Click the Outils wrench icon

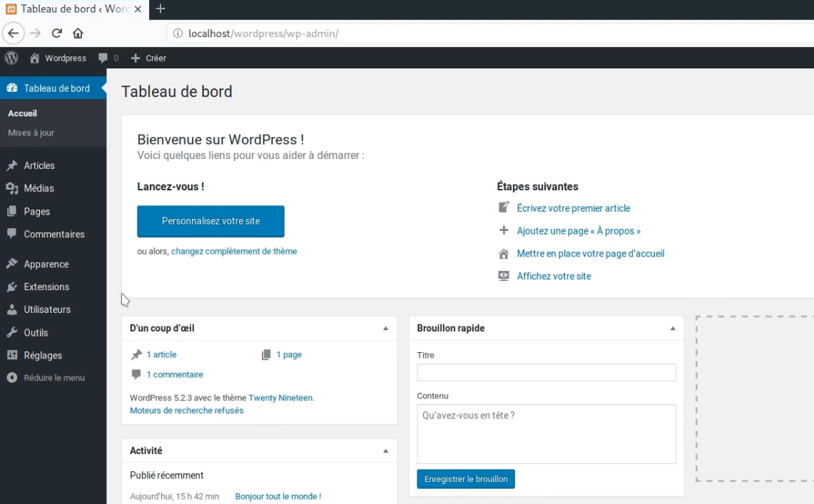coord(12,332)
